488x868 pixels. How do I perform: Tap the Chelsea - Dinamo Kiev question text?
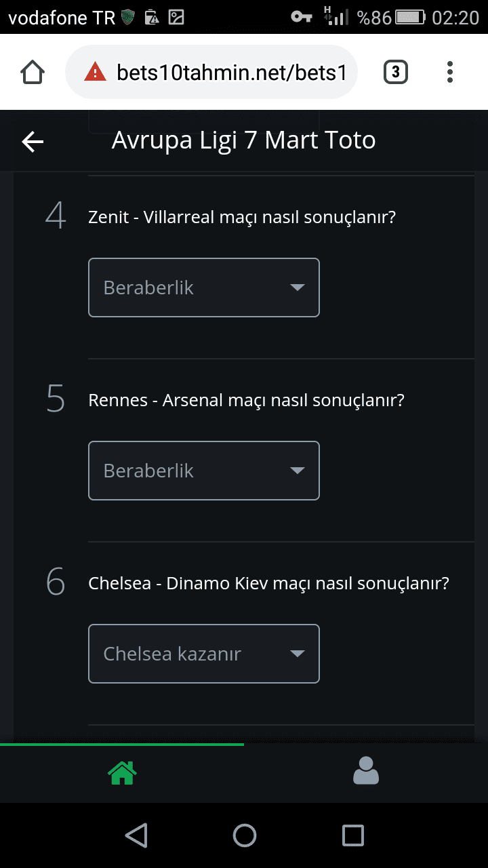tap(268, 584)
